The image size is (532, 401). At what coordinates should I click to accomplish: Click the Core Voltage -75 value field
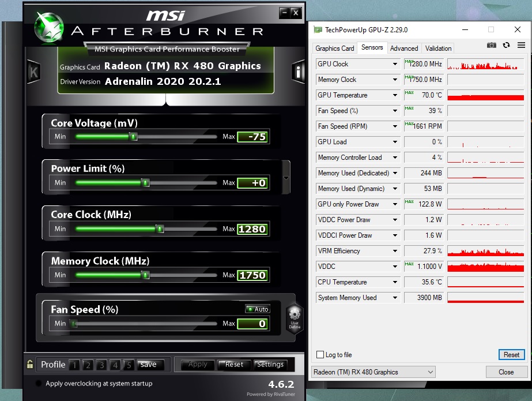(253, 137)
